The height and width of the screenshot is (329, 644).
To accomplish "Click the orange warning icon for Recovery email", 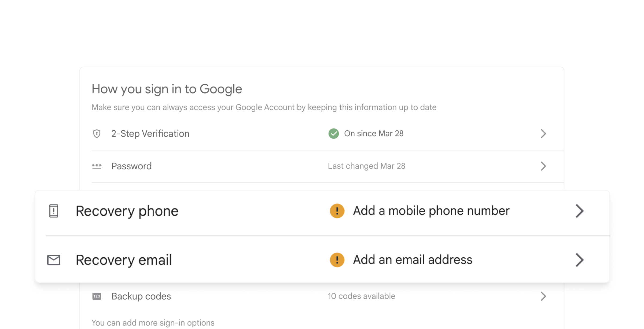I will (x=337, y=260).
